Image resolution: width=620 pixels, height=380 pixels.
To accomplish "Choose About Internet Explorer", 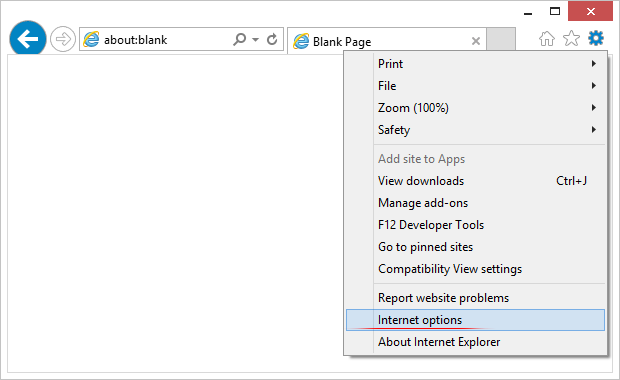I will pyautogui.click(x=476, y=342).
